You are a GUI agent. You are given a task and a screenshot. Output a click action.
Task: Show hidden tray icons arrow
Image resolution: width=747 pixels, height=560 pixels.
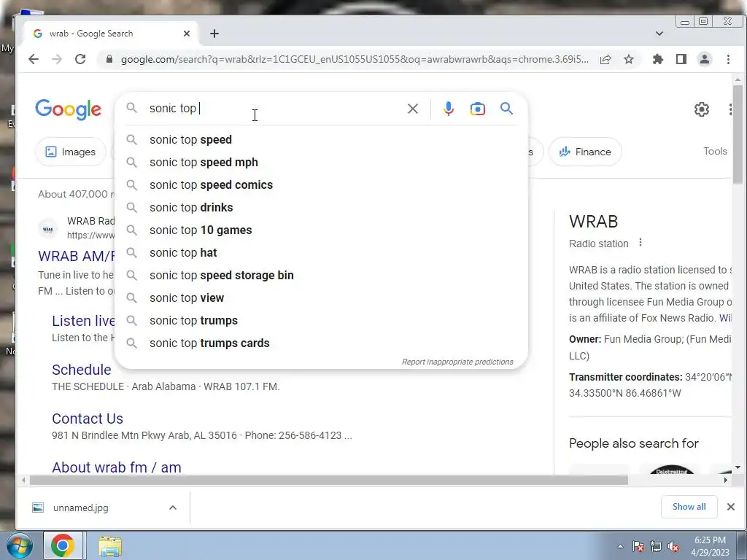pyautogui.click(x=620, y=546)
